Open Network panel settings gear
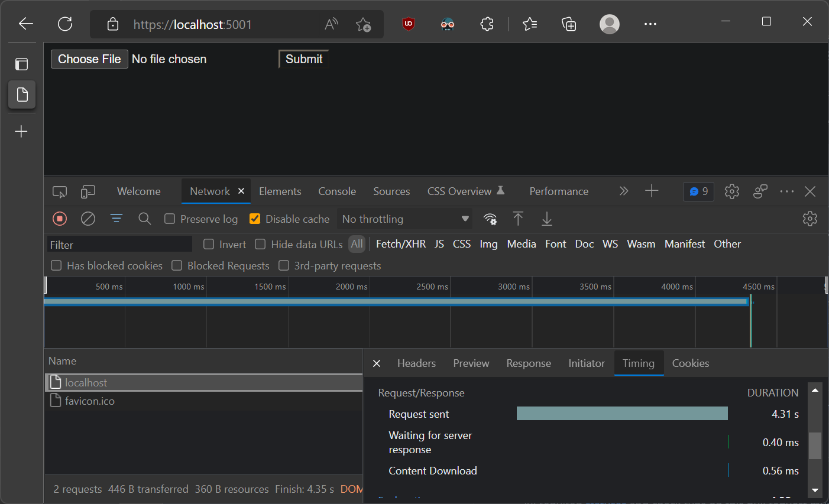The height and width of the screenshot is (504, 829). click(x=810, y=219)
